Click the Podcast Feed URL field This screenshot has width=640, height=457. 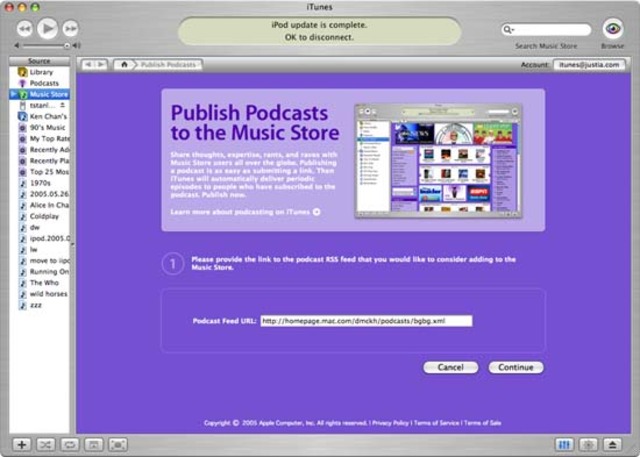click(366, 321)
